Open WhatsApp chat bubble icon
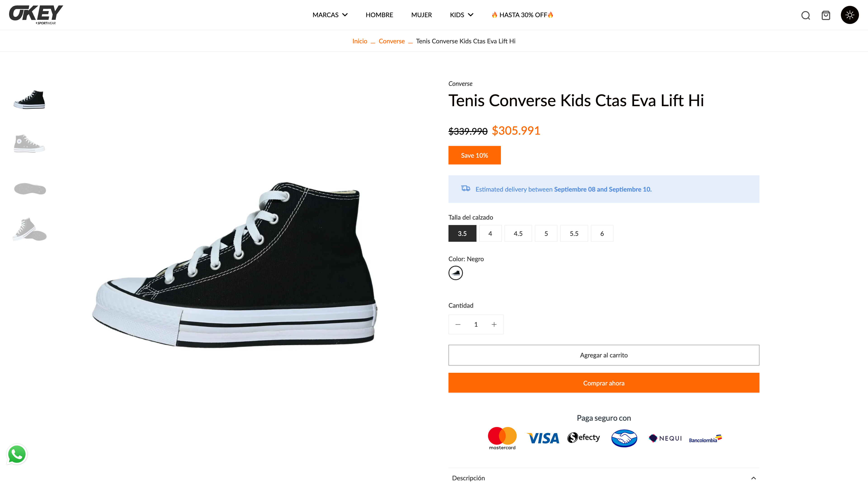Viewport: 868px width, 488px height. point(17,454)
